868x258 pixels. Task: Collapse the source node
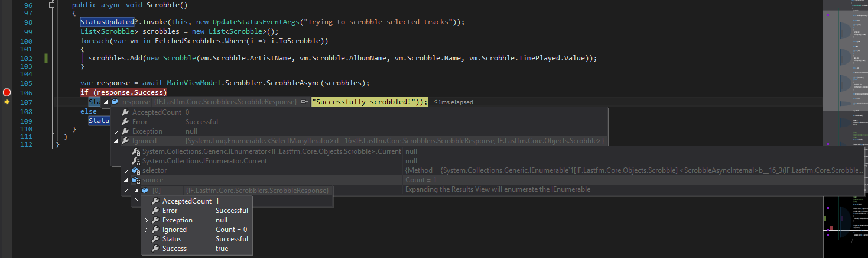126,180
